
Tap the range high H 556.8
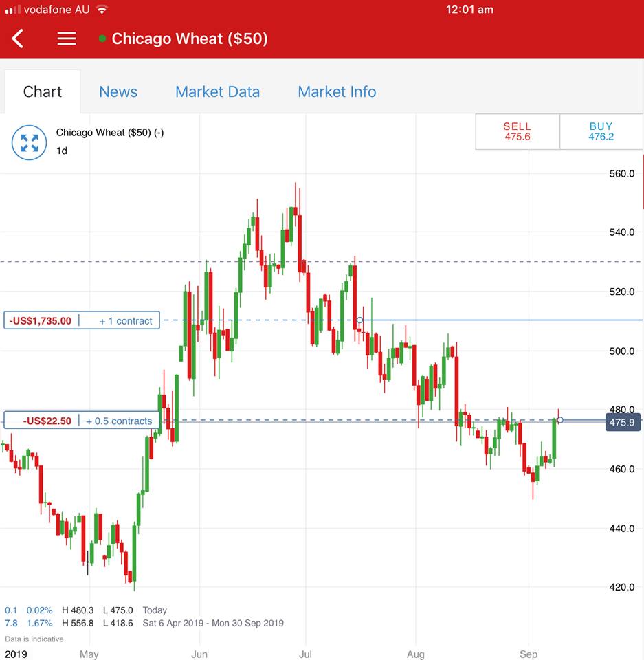pyautogui.click(x=78, y=623)
